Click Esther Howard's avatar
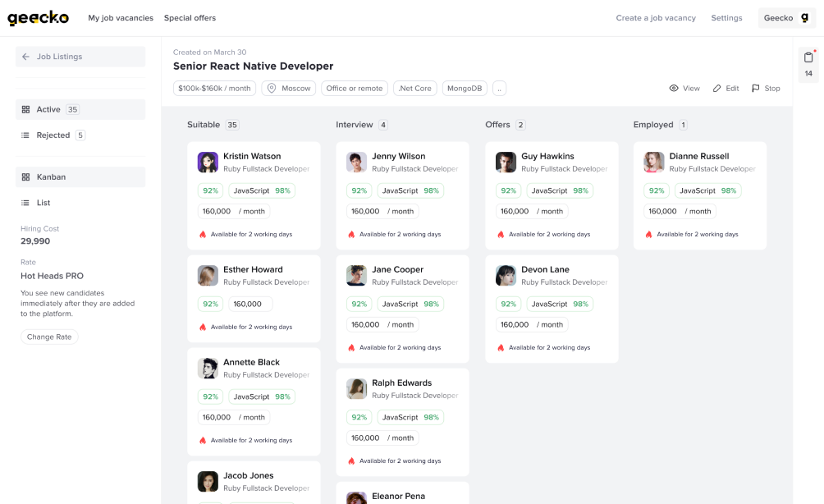 pos(208,275)
